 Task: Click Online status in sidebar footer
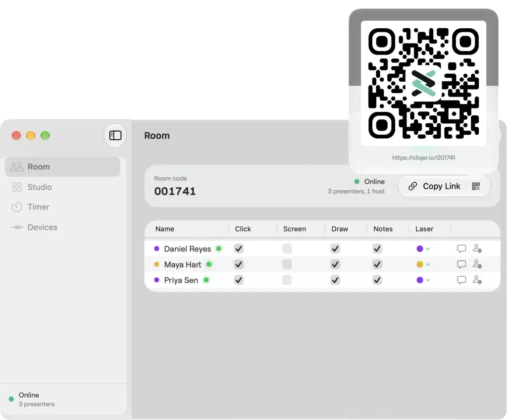coord(29,395)
